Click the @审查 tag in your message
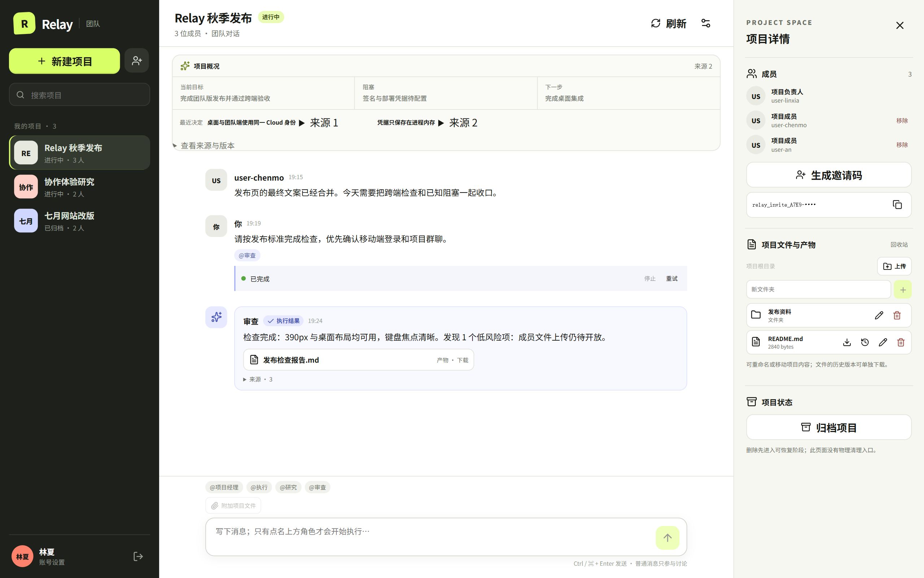 [x=247, y=255]
